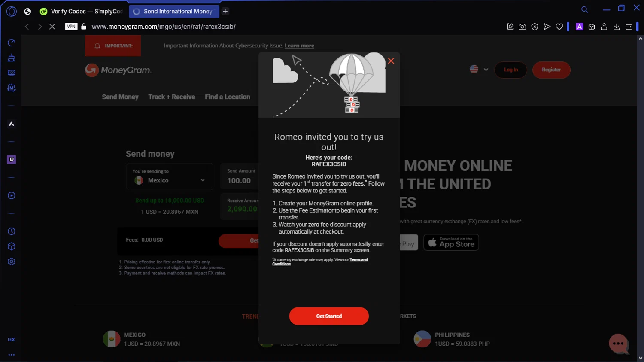
Task: Stop loading the page
Action: coord(52,27)
